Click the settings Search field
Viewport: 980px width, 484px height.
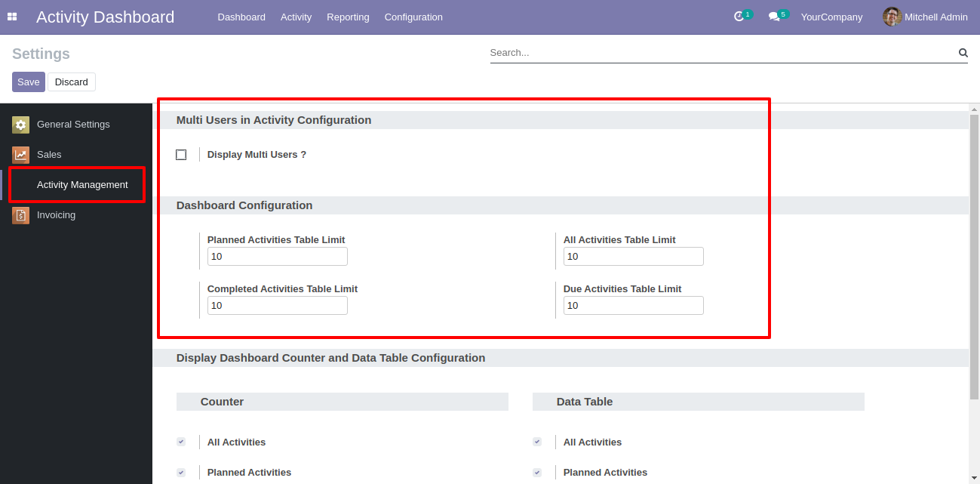(723, 53)
